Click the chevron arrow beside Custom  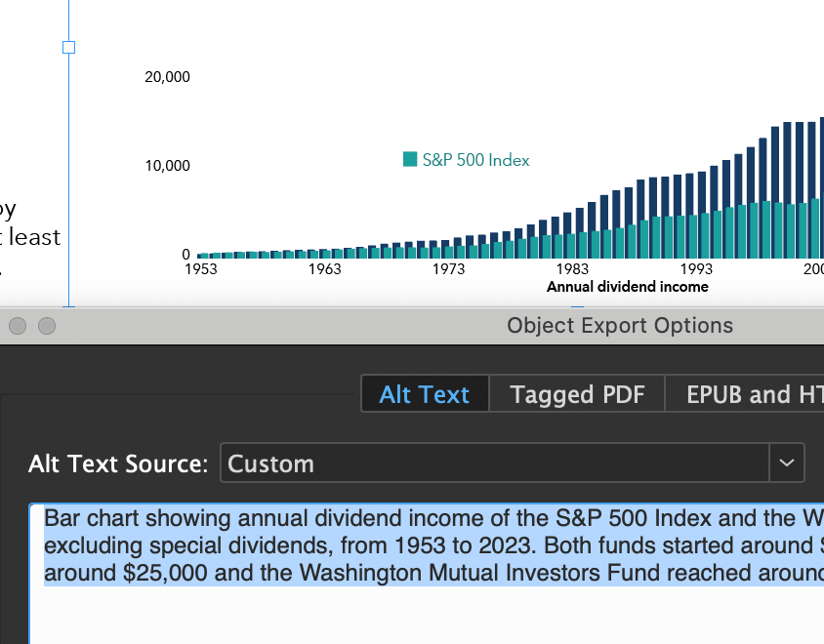tap(787, 463)
